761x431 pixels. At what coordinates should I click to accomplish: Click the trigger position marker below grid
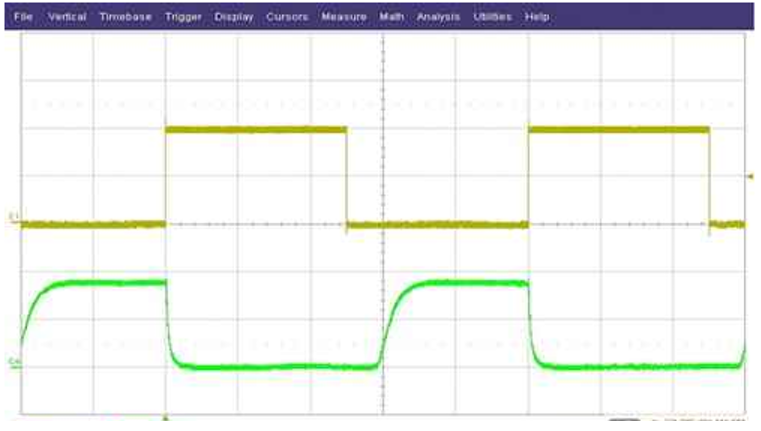point(166,415)
